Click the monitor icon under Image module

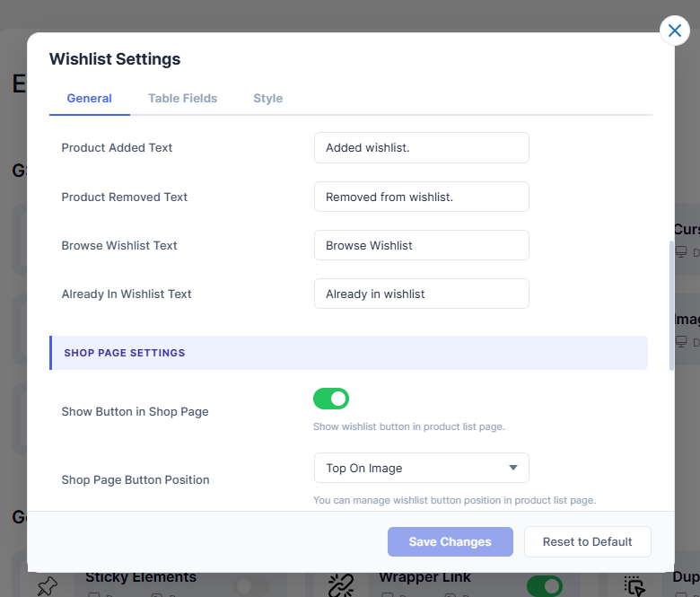coord(682,342)
